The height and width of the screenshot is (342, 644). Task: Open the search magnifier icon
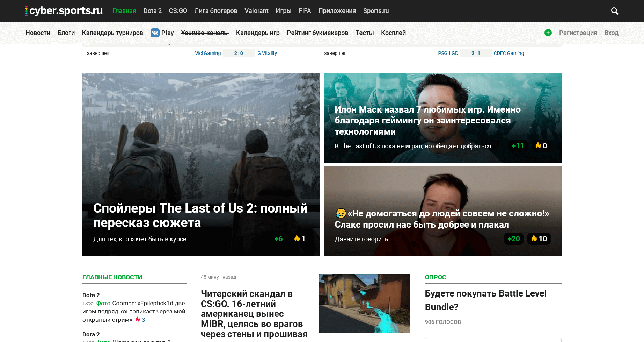615,11
